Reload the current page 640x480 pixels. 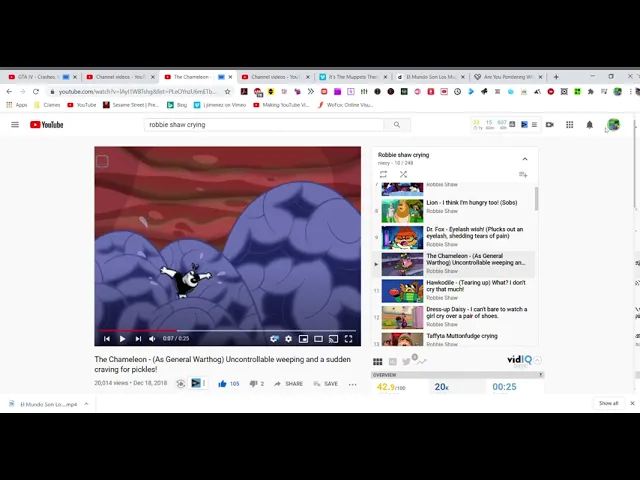pyautogui.click(x=36, y=91)
